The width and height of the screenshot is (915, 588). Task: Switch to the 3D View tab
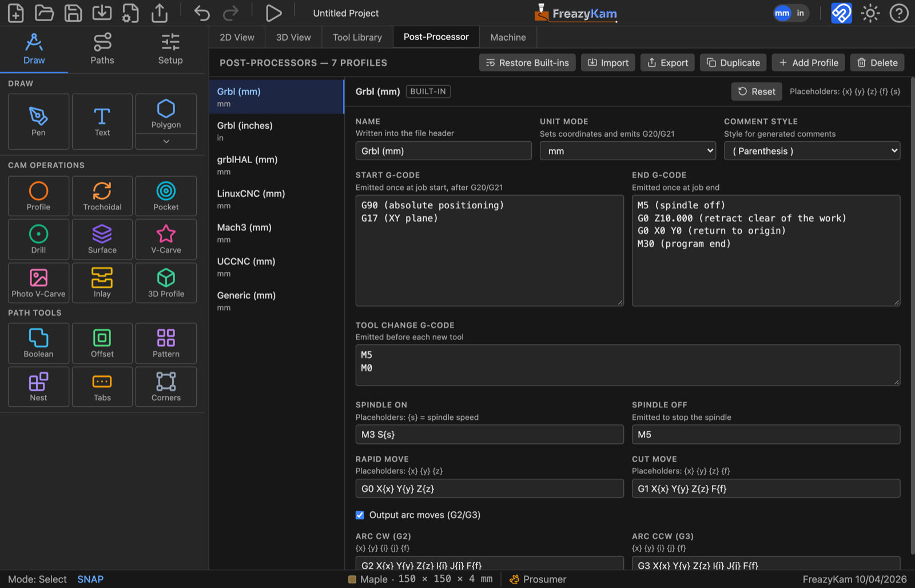[293, 37]
